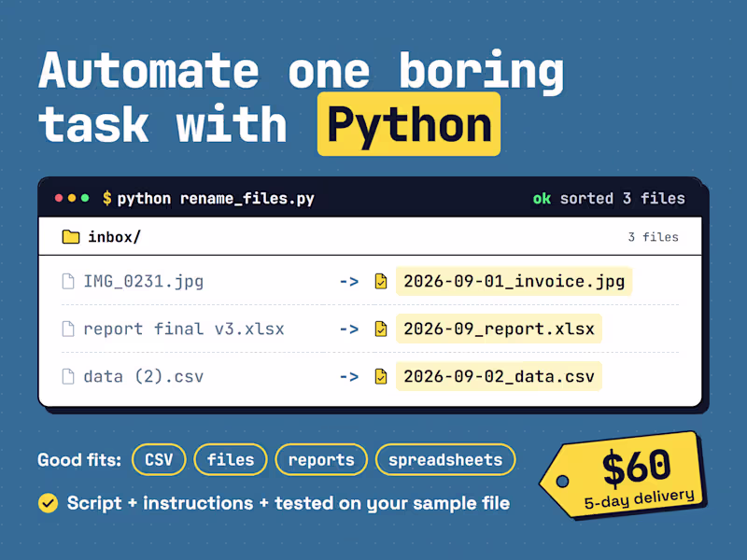Screen dimensions: 747x560
Task: Click the yellow checkmark circle near Script + instructions
Action: click(49, 503)
